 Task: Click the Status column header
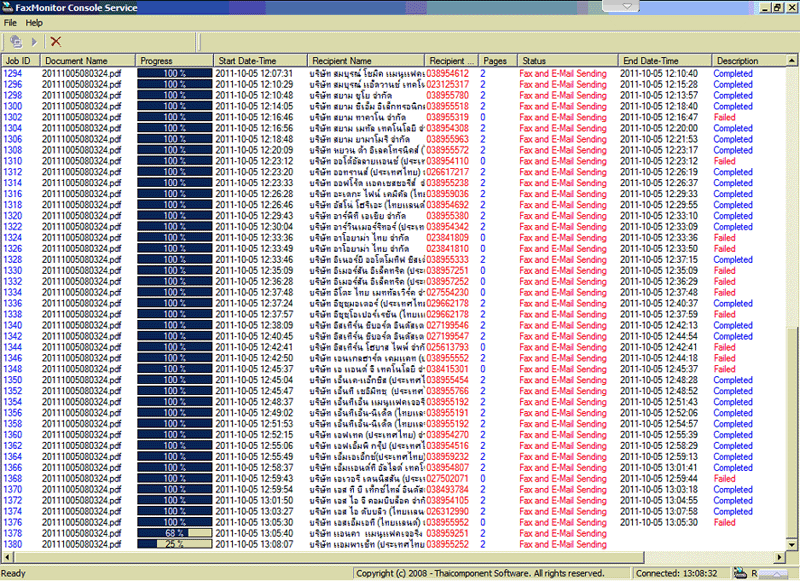(x=567, y=61)
